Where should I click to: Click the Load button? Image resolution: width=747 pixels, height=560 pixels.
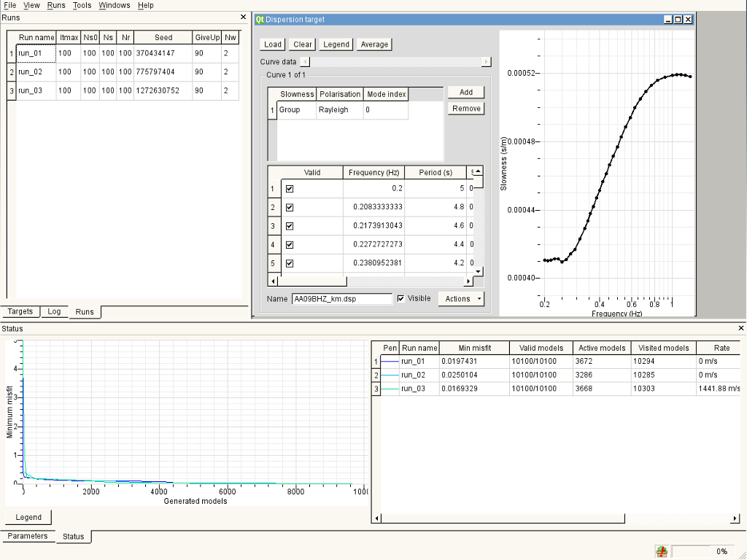[x=273, y=44]
